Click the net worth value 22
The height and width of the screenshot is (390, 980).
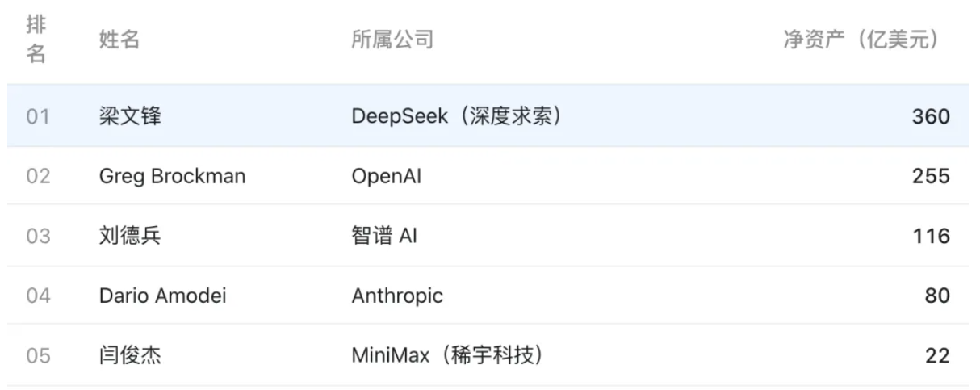(x=937, y=355)
